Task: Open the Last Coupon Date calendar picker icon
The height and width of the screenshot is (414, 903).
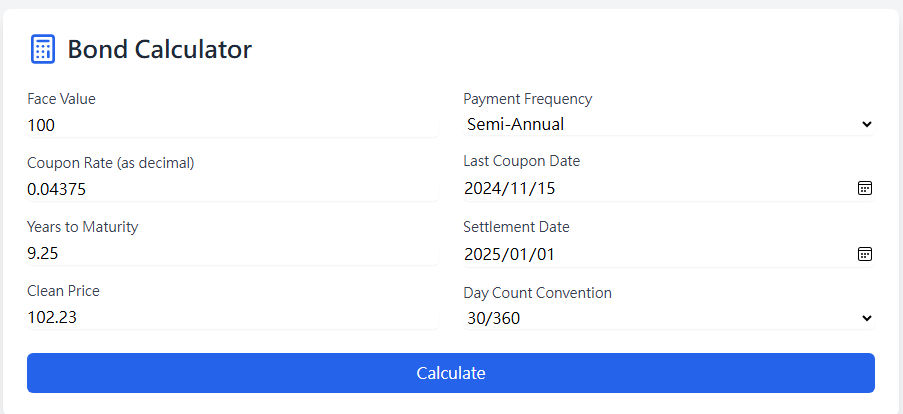Action: (x=865, y=188)
